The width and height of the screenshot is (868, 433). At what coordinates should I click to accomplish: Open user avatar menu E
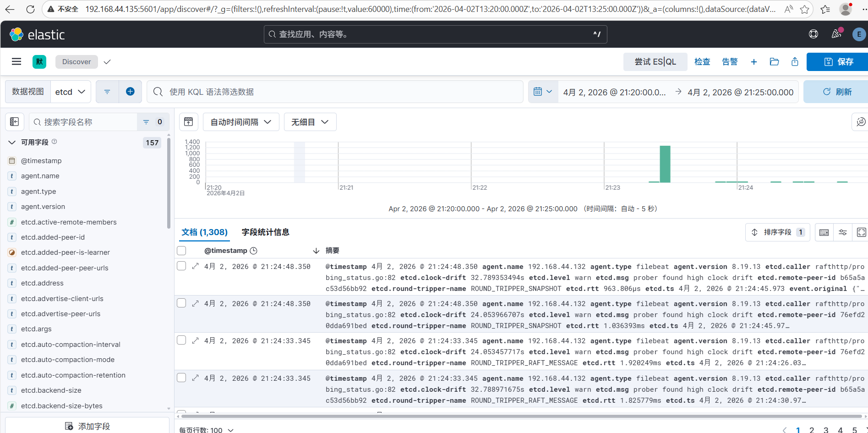[859, 34]
